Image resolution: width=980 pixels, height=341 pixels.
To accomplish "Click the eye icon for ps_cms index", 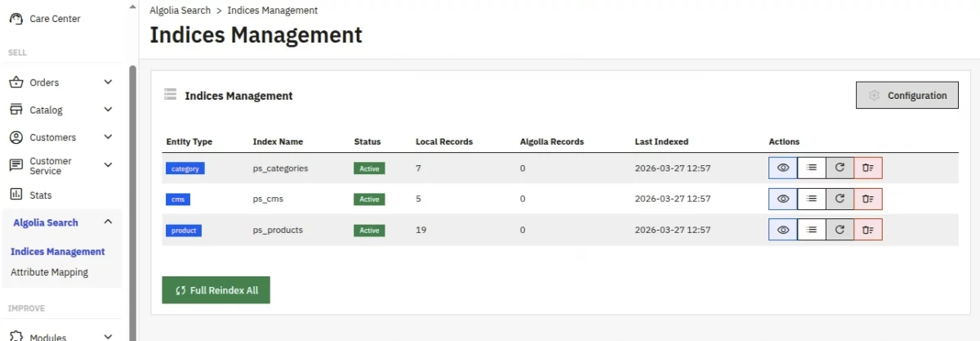I will (782, 199).
